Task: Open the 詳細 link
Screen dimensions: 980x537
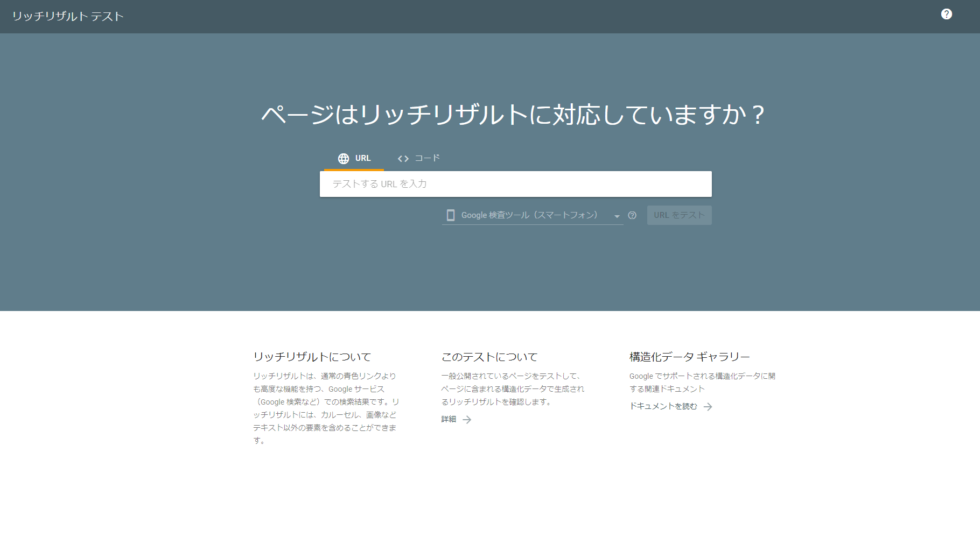Action: [449, 419]
